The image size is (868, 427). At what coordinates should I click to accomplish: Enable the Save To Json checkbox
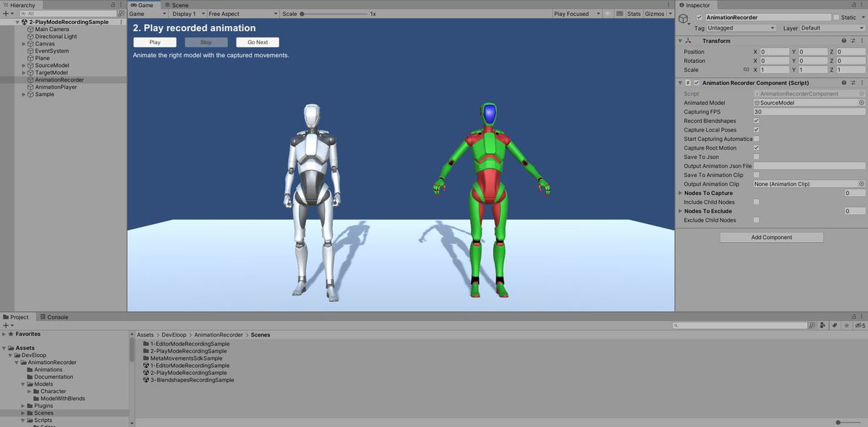tap(757, 157)
